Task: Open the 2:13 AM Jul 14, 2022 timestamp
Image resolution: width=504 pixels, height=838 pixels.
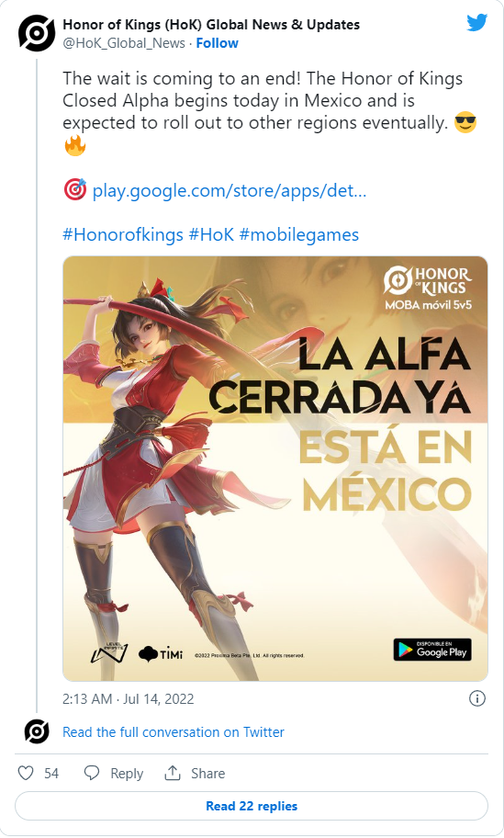Action: tap(129, 699)
